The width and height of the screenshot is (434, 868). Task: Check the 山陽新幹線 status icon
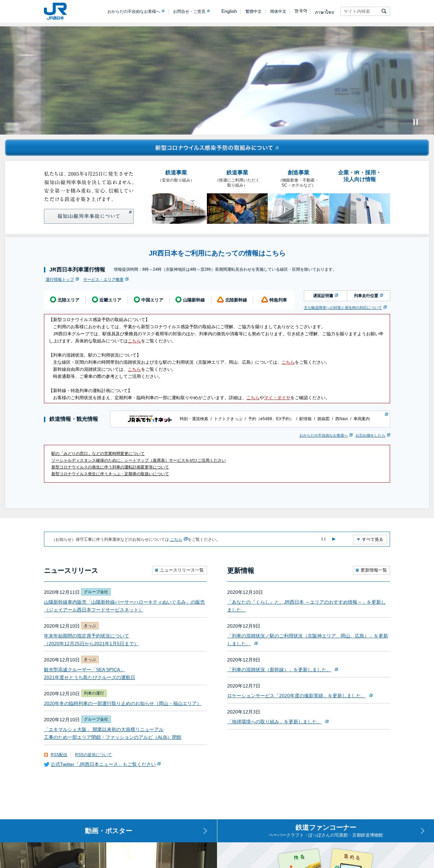[x=178, y=299]
